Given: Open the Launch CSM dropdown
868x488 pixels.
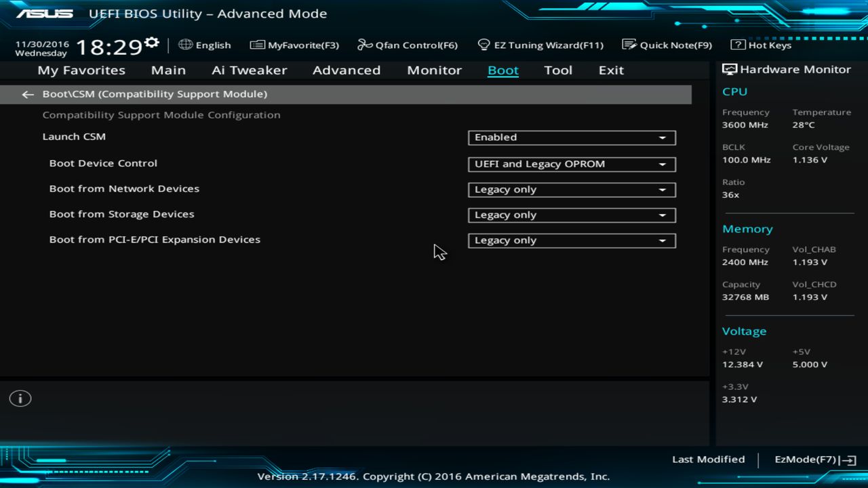Looking at the screenshot, I should click(x=572, y=138).
